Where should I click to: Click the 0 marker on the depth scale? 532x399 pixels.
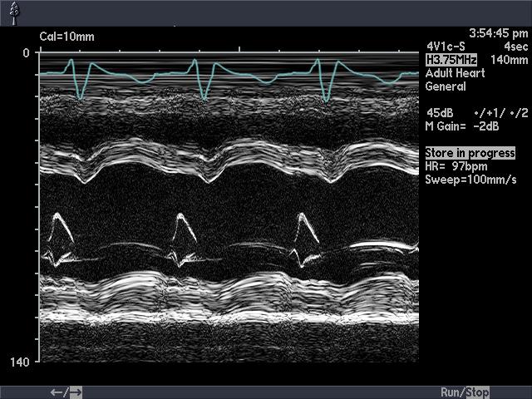point(26,52)
